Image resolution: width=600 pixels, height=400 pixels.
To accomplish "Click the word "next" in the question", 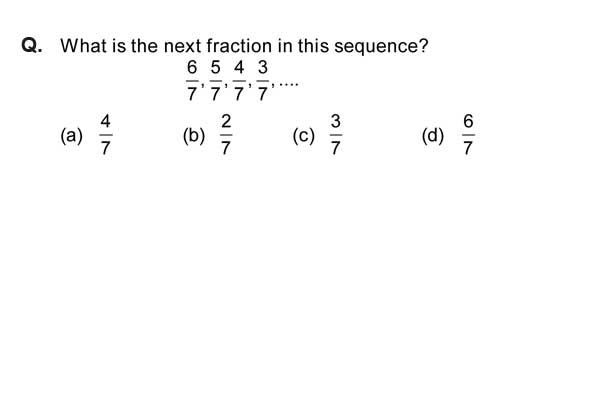I will point(182,47).
